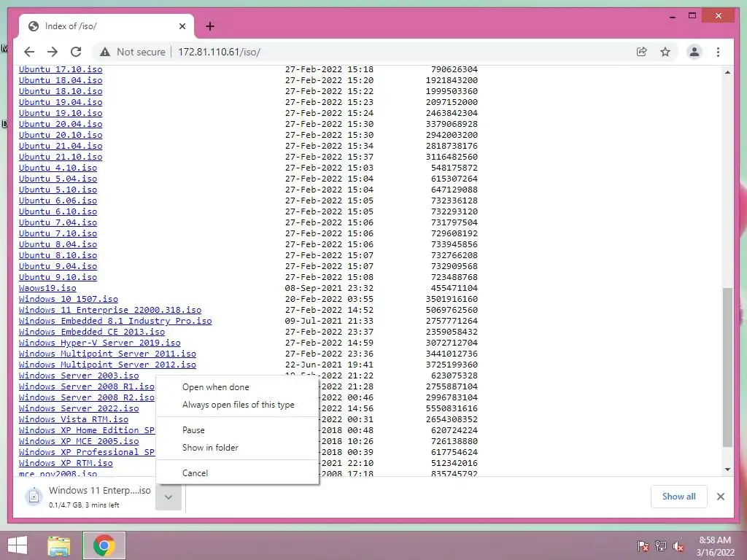Click the muted volume tray icon
The width and height of the screenshot is (747, 560).
point(678,546)
